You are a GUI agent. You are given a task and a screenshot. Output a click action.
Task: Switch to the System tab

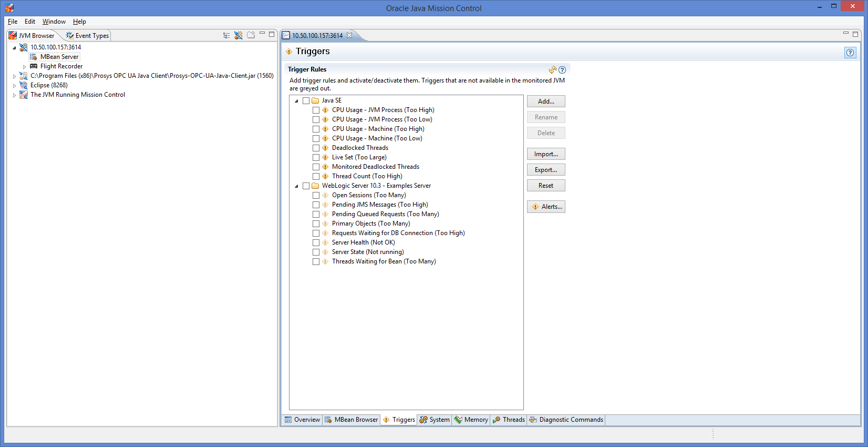tap(434, 420)
